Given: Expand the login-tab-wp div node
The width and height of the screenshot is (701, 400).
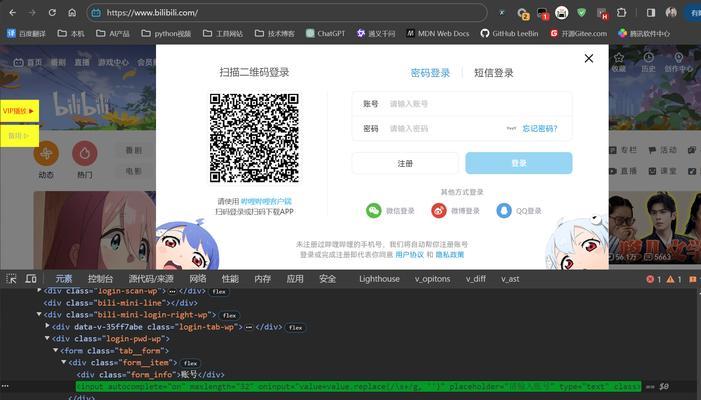Looking at the screenshot, I should pos(47,326).
